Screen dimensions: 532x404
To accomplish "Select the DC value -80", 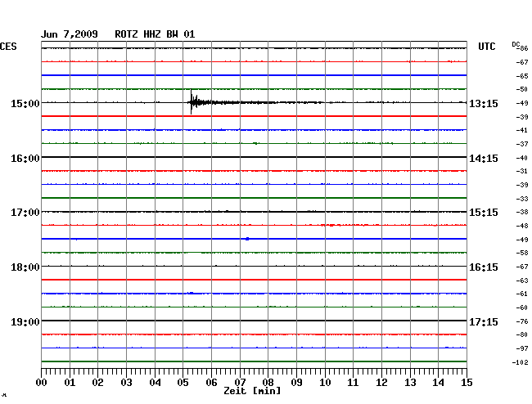I will [522, 334].
